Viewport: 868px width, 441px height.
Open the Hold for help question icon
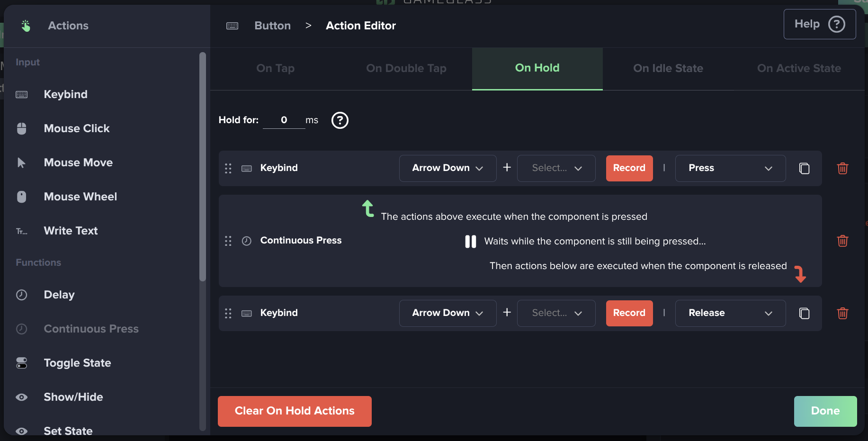coord(340,120)
